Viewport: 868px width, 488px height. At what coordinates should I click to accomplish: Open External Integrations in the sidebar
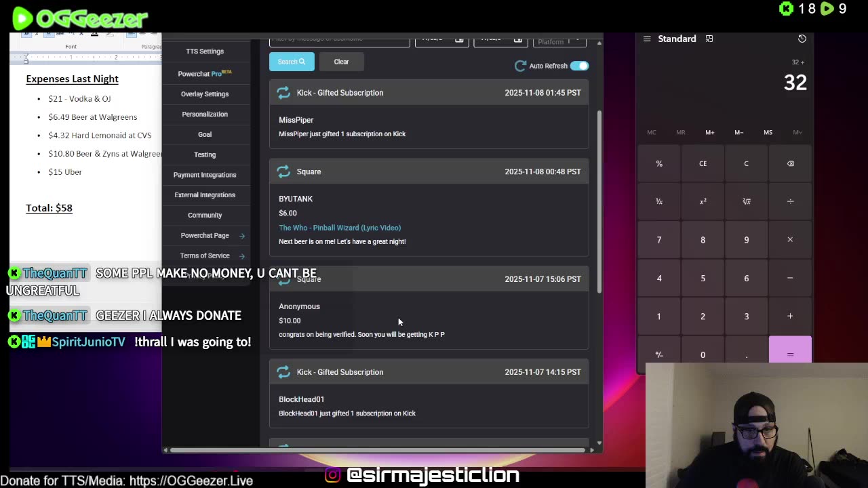click(205, 195)
